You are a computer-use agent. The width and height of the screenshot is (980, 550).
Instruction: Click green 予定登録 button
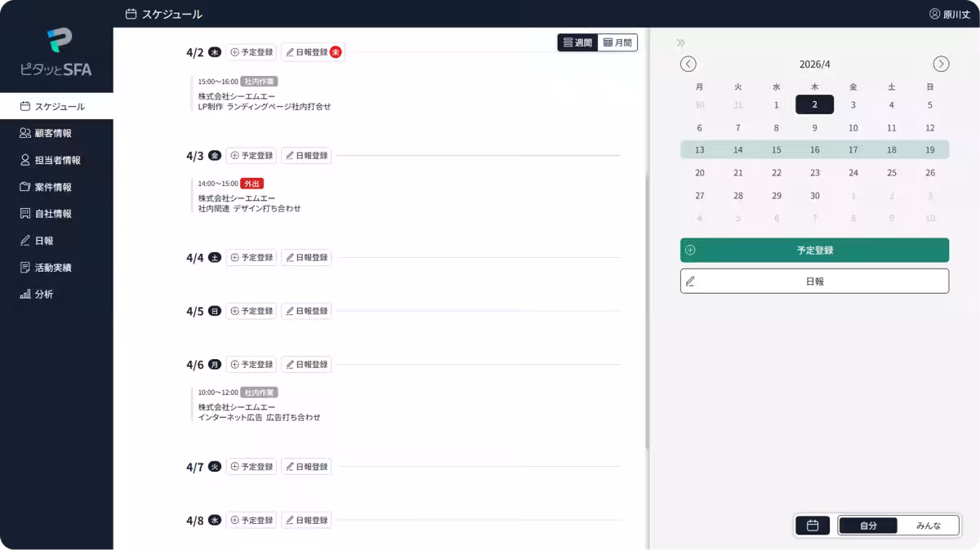click(x=814, y=251)
